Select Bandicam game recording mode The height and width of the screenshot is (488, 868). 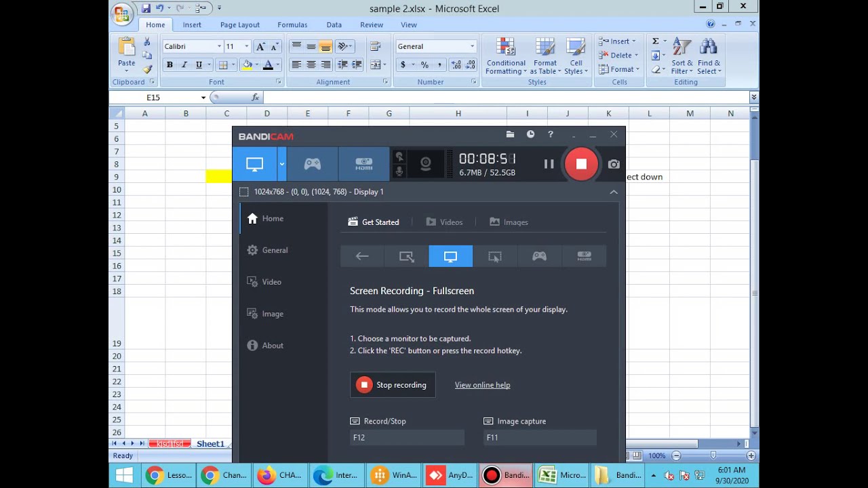pos(312,164)
